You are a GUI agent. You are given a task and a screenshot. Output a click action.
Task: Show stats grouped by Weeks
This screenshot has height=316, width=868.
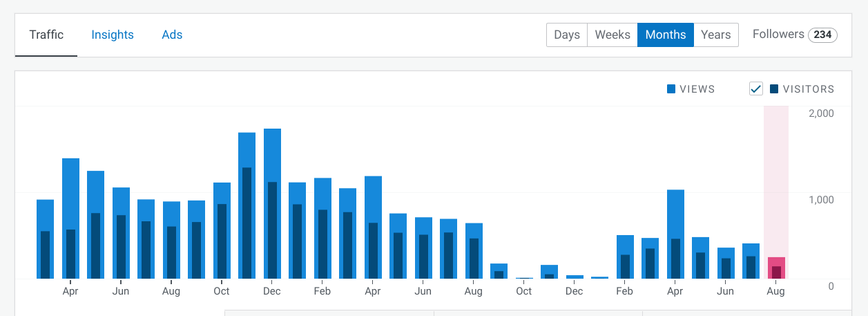click(612, 35)
